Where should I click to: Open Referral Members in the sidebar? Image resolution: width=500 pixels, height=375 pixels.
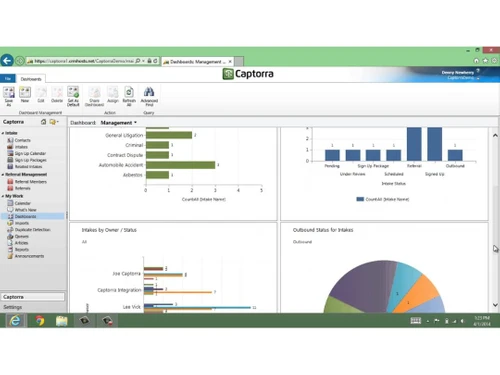click(30, 182)
